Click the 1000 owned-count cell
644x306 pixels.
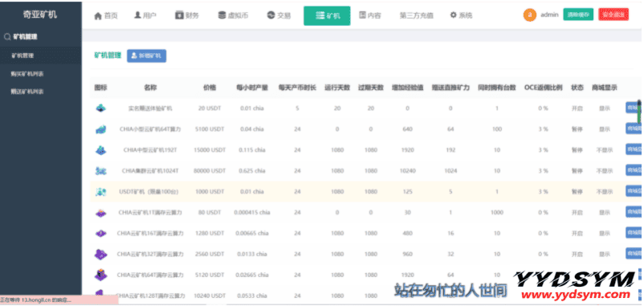(x=497, y=212)
